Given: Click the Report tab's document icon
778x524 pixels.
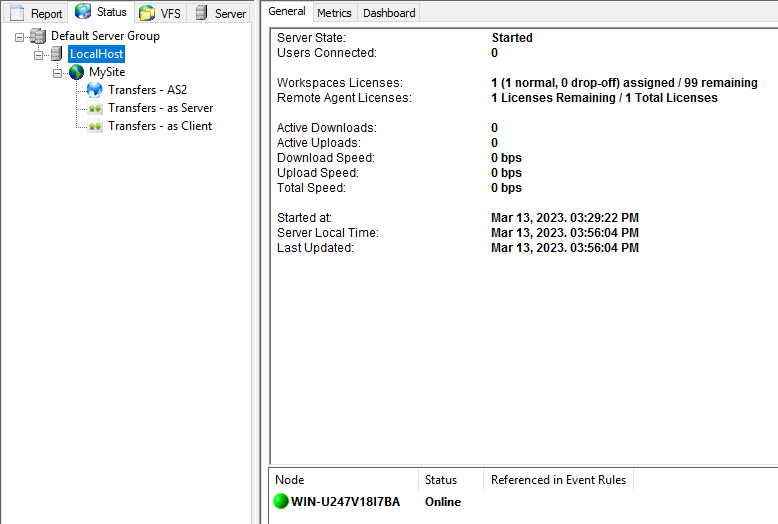Looking at the screenshot, I should (17, 13).
